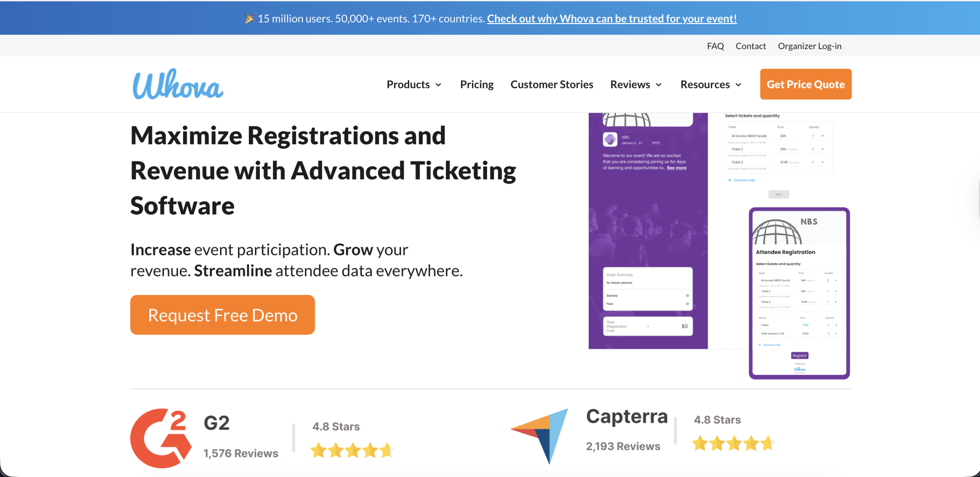Open the FAQ link
The image size is (980, 477).
click(x=715, y=46)
